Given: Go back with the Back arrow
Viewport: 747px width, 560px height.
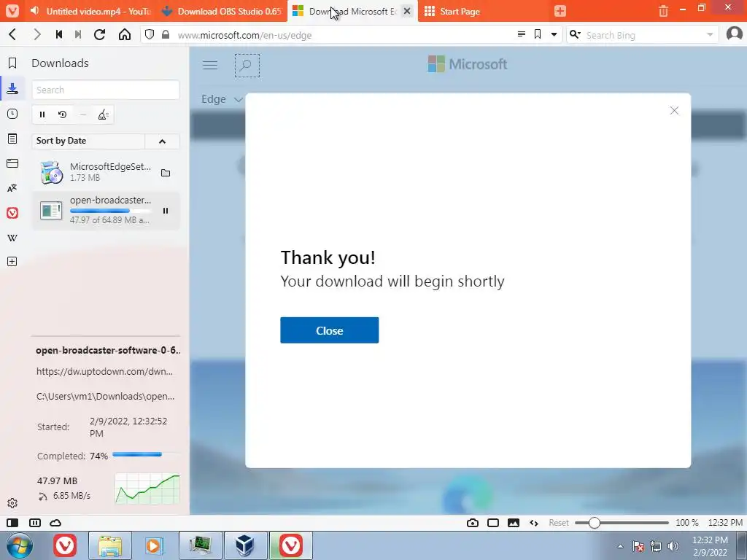Looking at the screenshot, I should pyautogui.click(x=13, y=34).
